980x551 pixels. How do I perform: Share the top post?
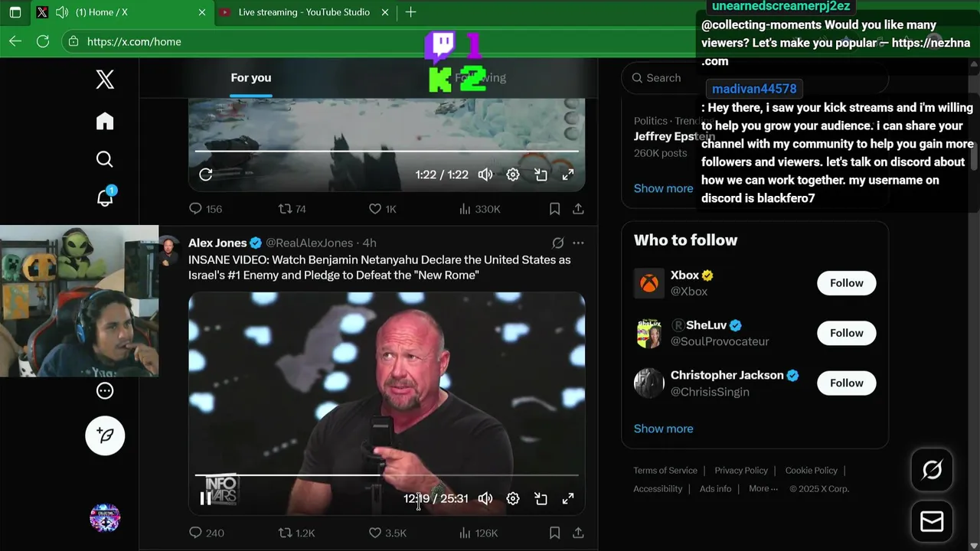579,209
